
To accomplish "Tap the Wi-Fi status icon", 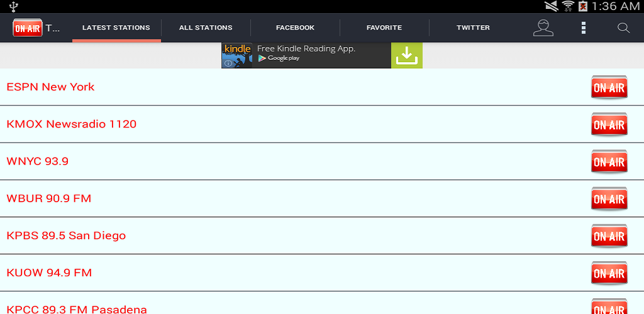I will (x=569, y=6).
